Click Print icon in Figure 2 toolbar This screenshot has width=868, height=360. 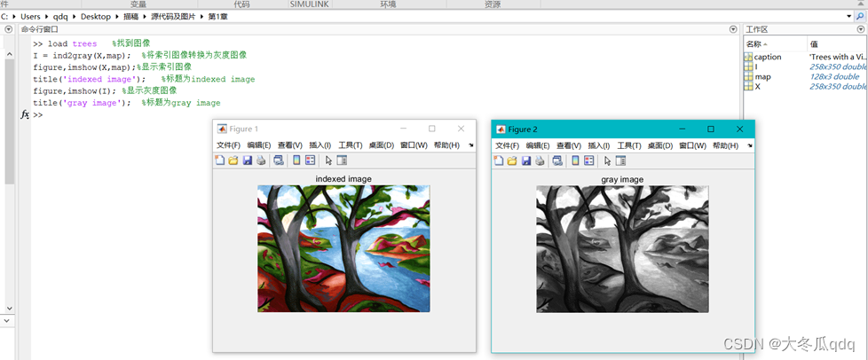pyautogui.click(x=540, y=160)
